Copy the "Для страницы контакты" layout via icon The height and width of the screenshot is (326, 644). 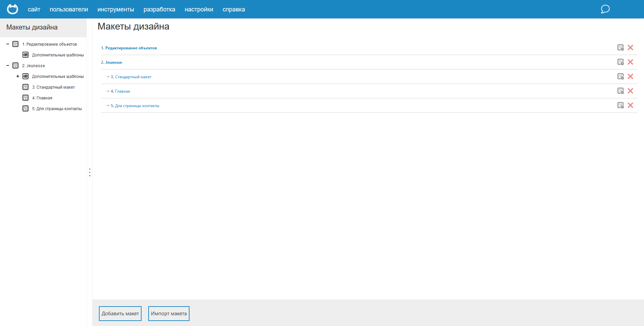click(621, 105)
